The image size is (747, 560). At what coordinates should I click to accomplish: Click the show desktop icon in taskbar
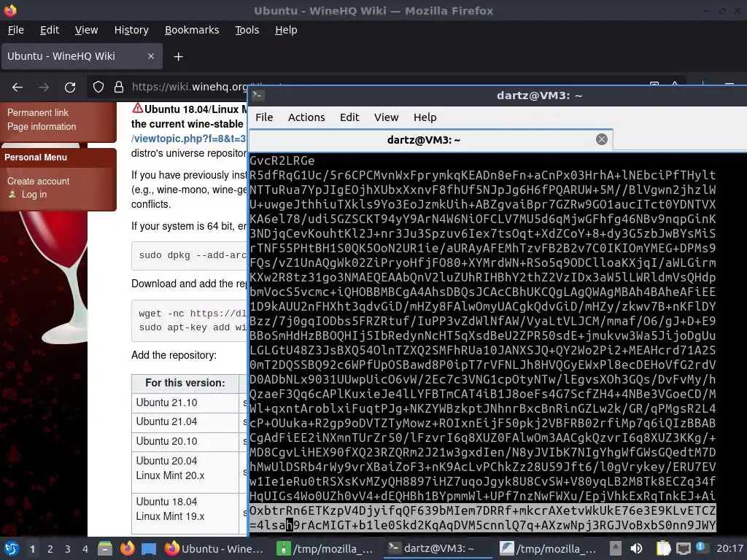click(x=149, y=548)
